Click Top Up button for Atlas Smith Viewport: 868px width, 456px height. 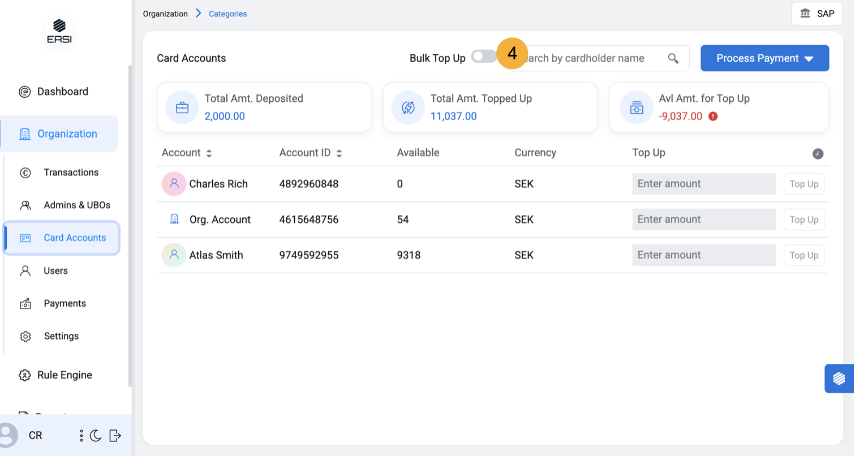803,255
